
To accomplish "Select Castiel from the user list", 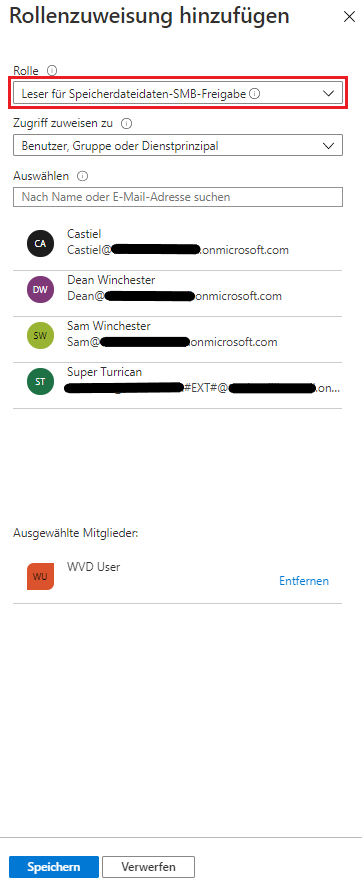I will 178,243.
